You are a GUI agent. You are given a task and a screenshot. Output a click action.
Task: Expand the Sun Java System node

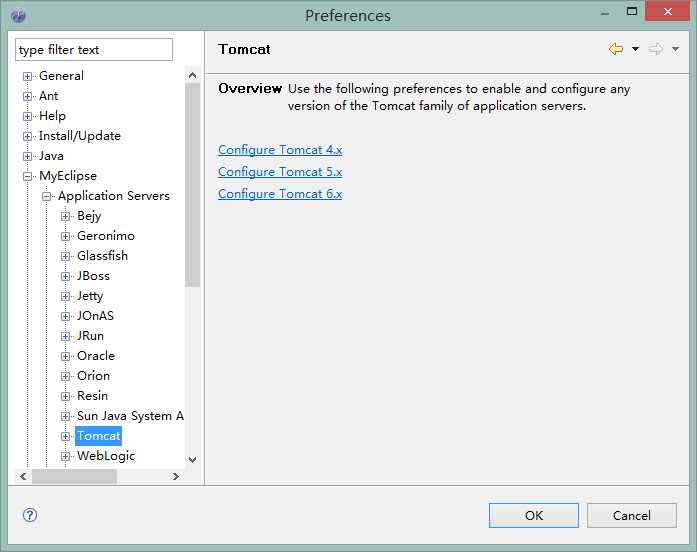[x=65, y=416]
